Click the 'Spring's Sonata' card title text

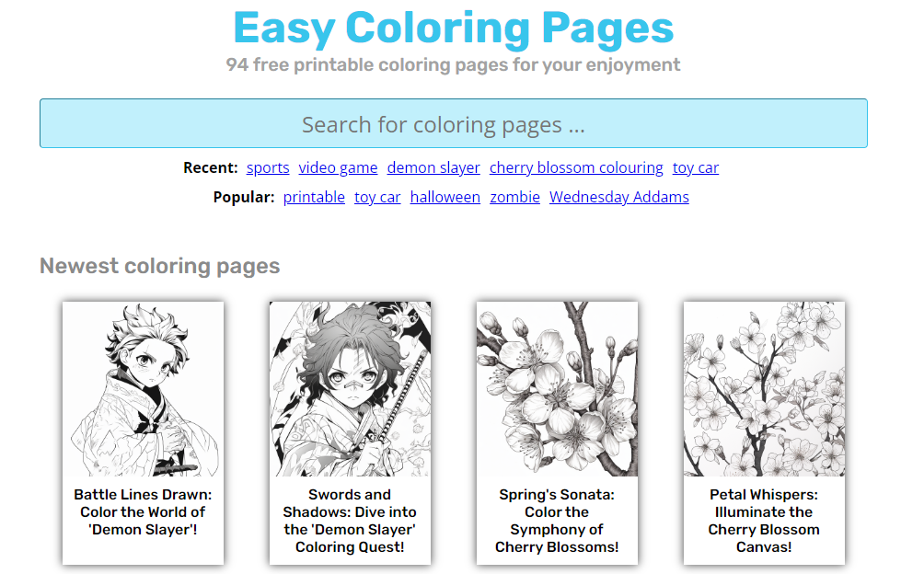[x=557, y=521]
